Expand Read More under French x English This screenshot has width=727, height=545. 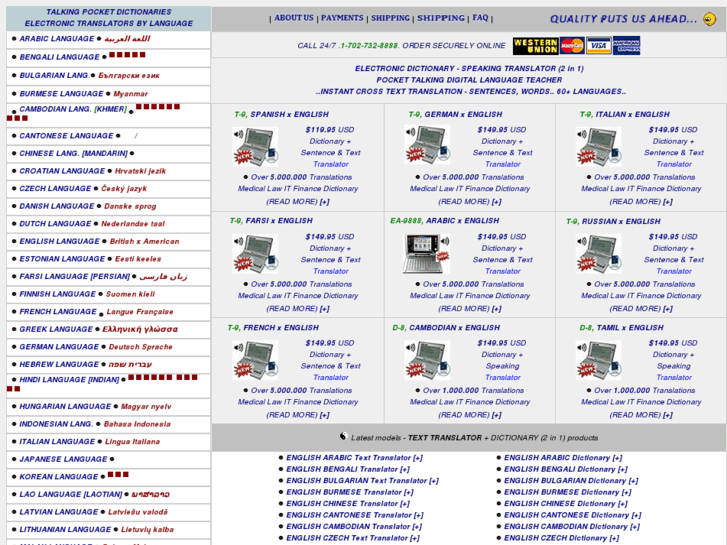pos(298,415)
